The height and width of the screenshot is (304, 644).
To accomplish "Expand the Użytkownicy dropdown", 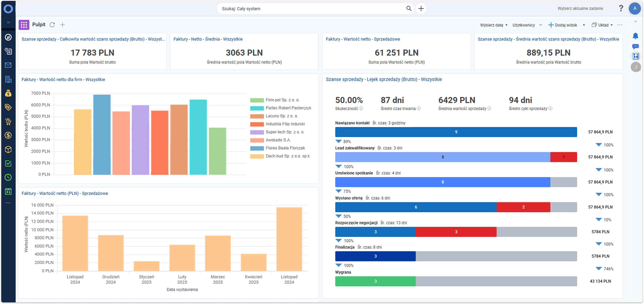I will (527, 25).
